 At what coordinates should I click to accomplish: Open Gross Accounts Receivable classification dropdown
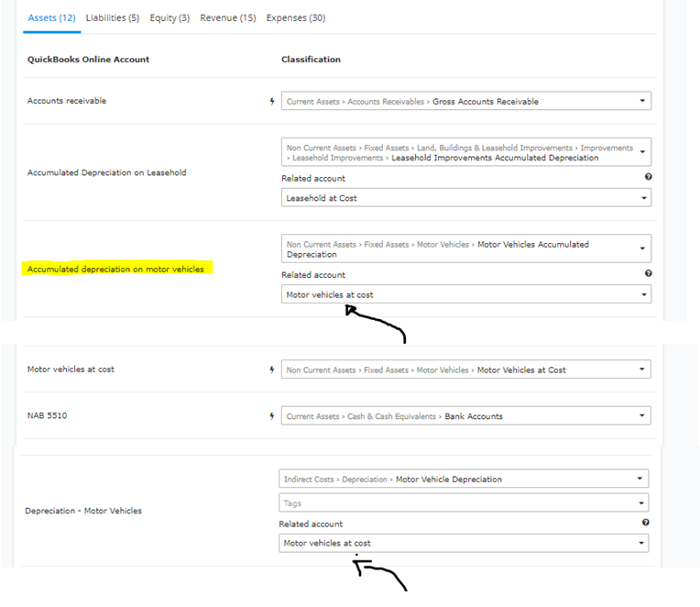click(x=466, y=101)
